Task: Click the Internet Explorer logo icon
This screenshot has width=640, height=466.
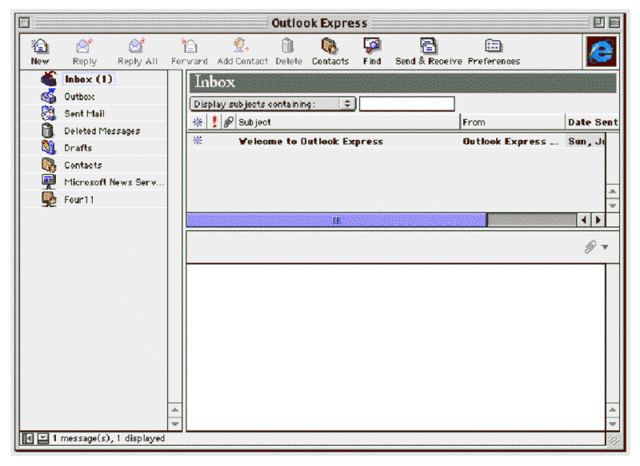Action: coord(601,51)
